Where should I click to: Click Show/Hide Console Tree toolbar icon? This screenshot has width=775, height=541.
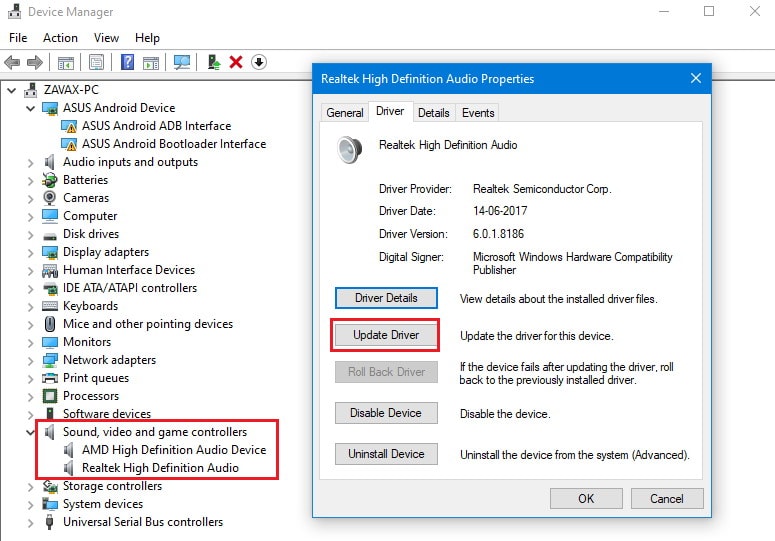[66, 63]
